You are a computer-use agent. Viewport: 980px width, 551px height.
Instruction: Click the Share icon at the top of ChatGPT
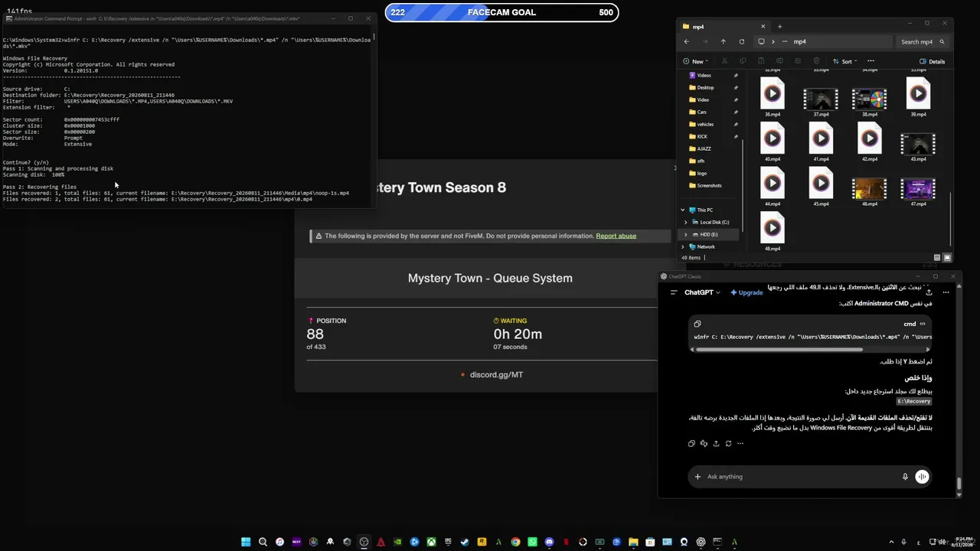929,292
